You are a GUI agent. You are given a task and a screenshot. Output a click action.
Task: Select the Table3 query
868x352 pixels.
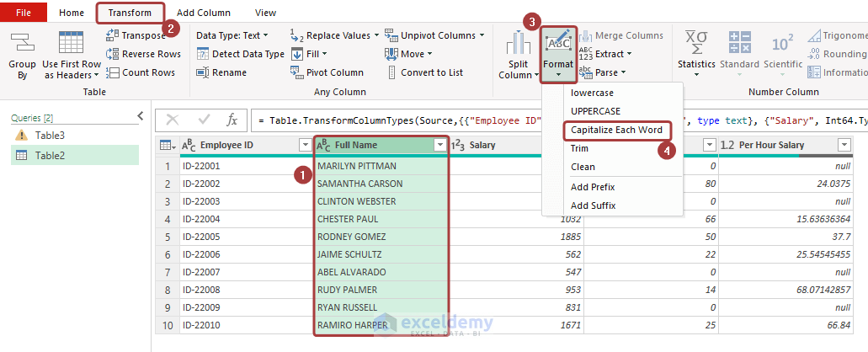click(50, 136)
